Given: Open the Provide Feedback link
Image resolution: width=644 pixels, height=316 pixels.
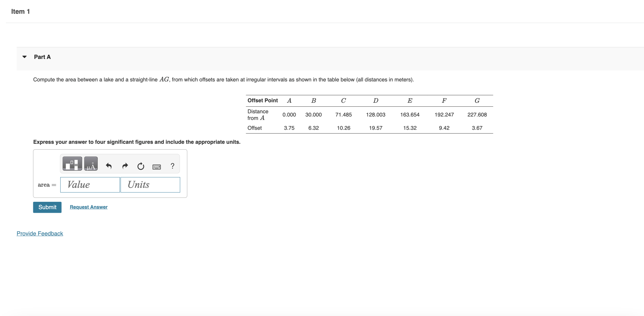Looking at the screenshot, I should click(39, 234).
